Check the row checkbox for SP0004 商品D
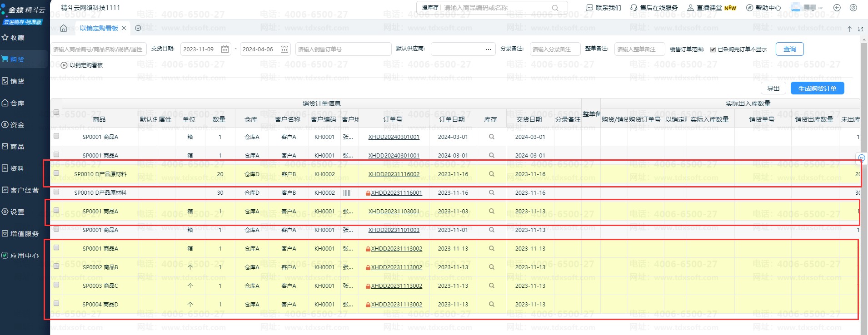This screenshot has height=335, width=868. pyautogui.click(x=56, y=303)
